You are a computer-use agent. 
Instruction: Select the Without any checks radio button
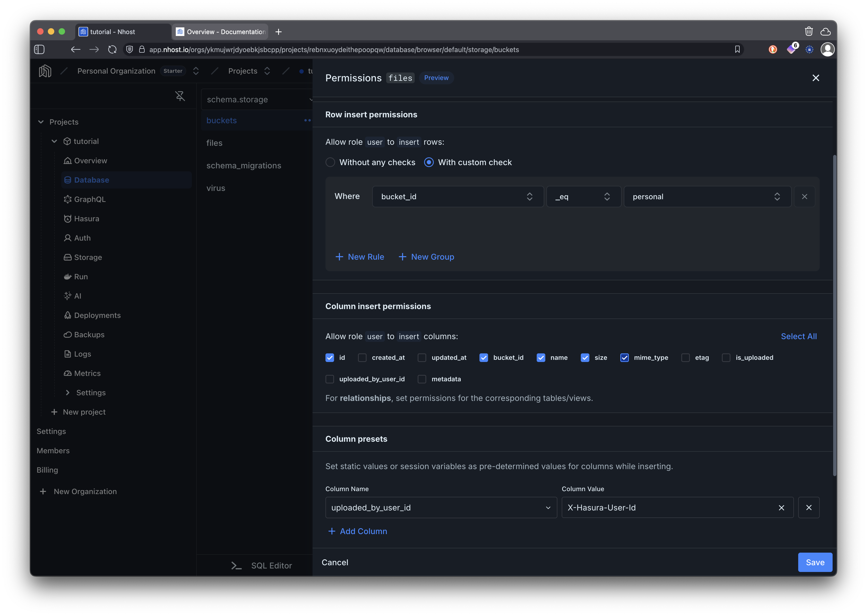(x=330, y=162)
